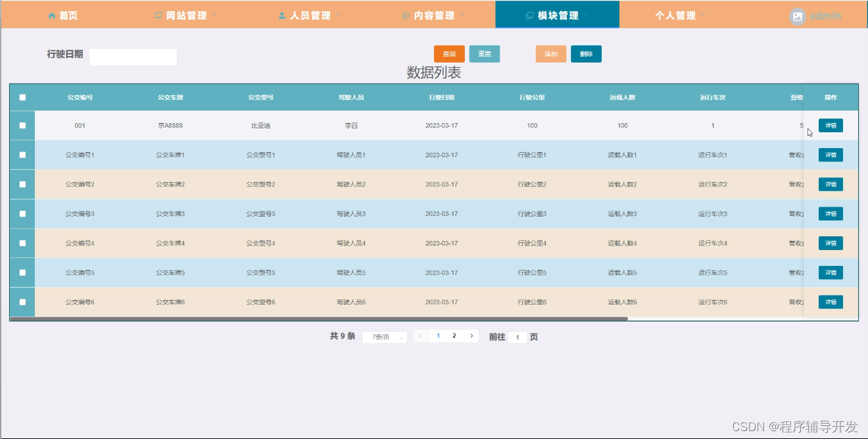Expand the 内容管理 dropdown arrow
Screen dimensions: 868x439
[x=462, y=14]
